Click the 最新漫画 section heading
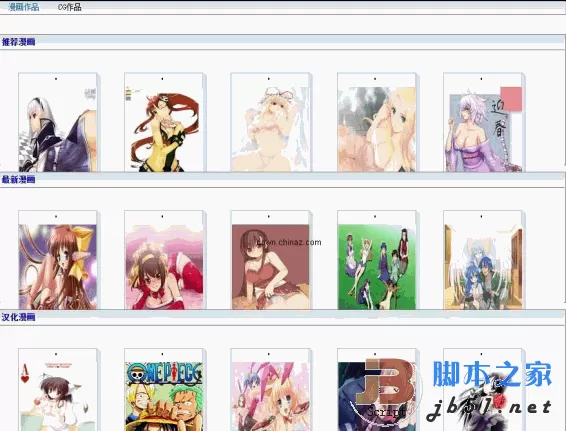 pos(18,179)
